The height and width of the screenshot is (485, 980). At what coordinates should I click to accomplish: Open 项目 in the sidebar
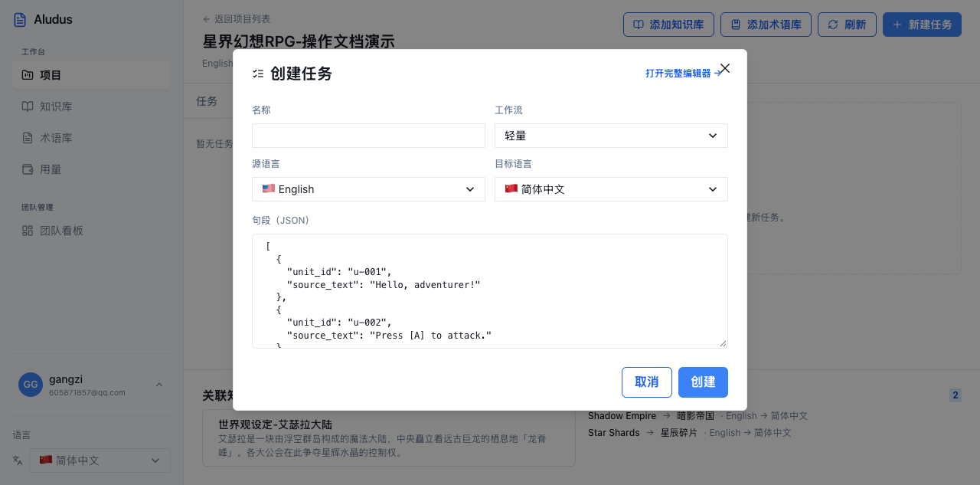point(91,75)
